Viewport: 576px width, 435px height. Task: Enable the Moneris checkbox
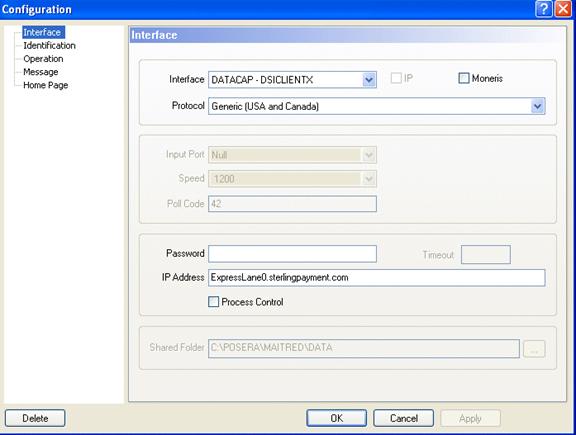pyautogui.click(x=464, y=78)
